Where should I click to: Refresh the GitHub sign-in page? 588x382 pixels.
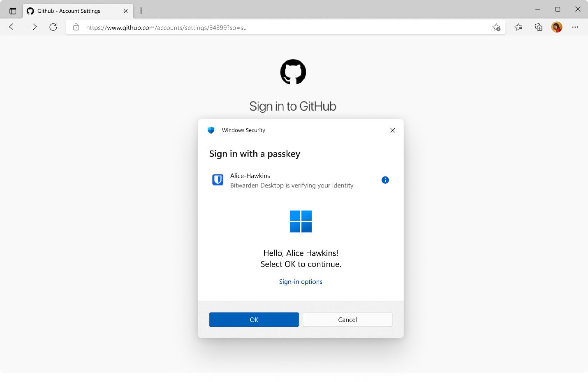[53, 27]
